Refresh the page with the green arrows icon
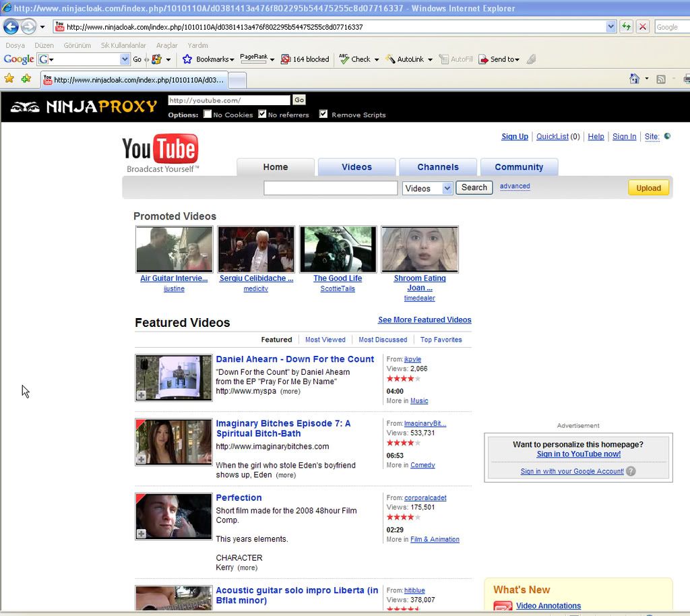The width and height of the screenshot is (690, 616). tap(626, 26)
